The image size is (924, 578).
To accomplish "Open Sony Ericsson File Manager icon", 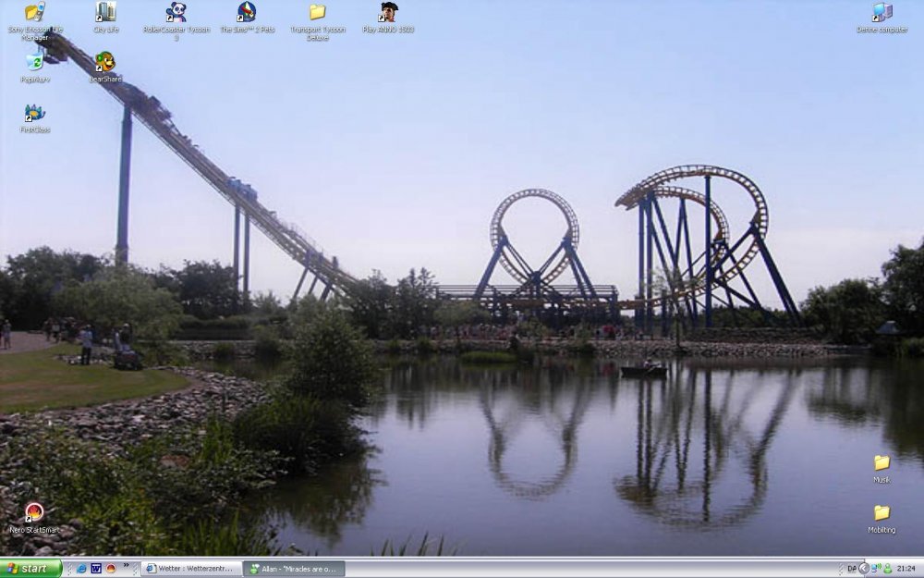I will click(34, 13).
